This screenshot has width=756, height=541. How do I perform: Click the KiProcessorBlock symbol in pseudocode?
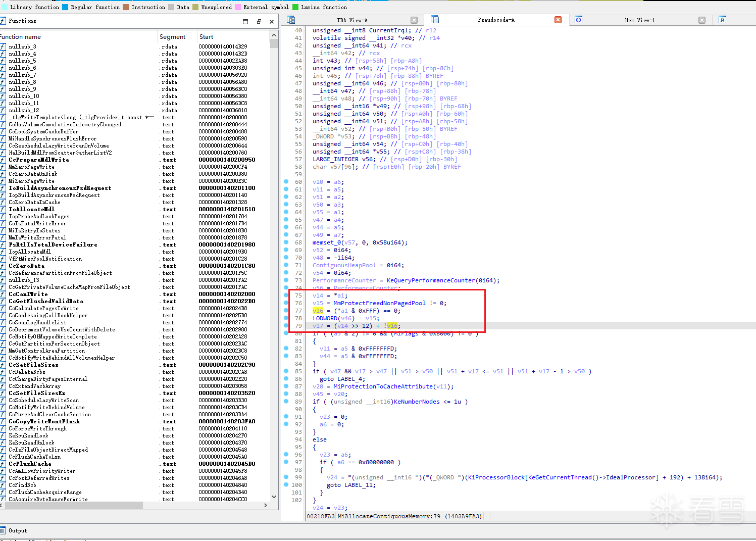(495, 477)
